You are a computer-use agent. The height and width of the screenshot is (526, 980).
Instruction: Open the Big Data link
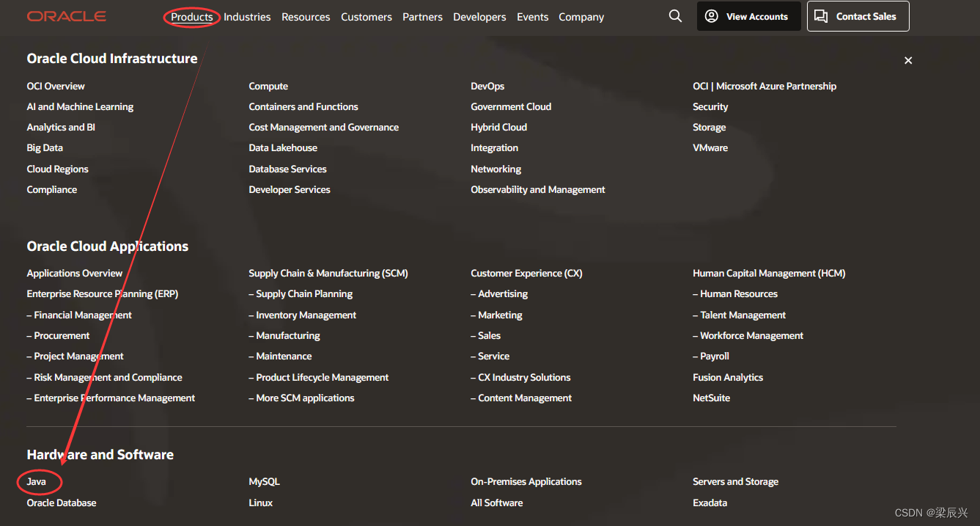(x=45, y=147)
